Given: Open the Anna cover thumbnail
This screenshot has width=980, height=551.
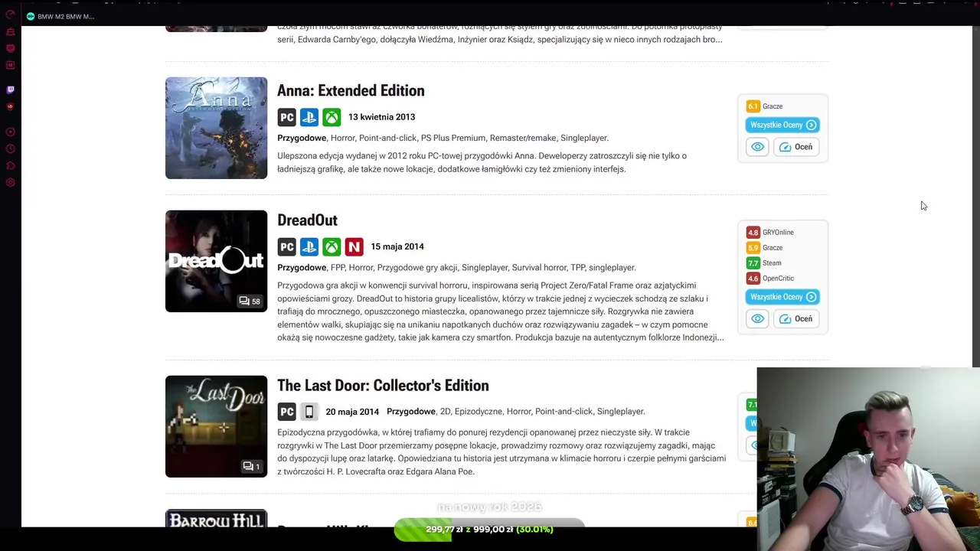Looking at the screenshot, I should (216, 128).
